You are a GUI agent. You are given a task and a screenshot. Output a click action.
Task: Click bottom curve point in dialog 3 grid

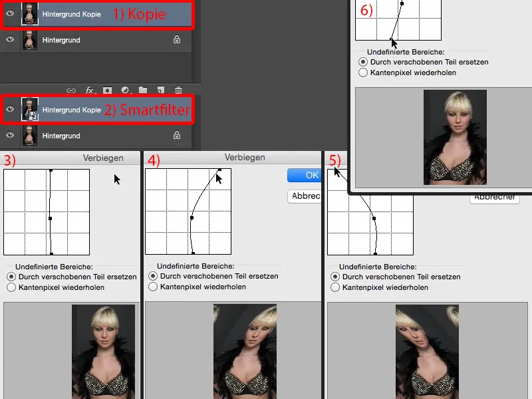52,253
